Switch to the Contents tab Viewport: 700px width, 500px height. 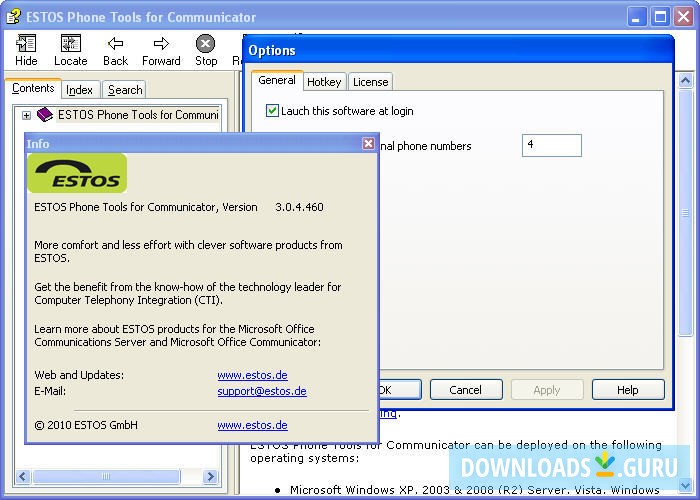click(33, 88)
